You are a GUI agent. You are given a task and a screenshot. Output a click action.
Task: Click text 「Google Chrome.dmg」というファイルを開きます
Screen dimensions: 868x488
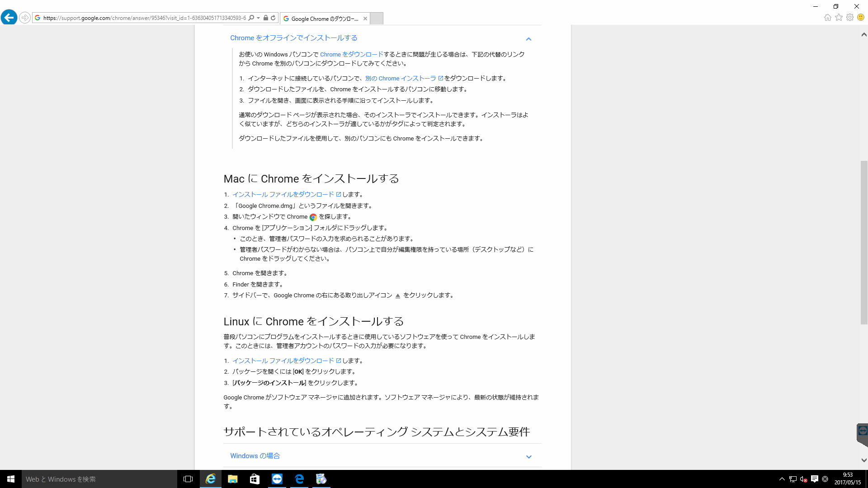tap(303, 206)
